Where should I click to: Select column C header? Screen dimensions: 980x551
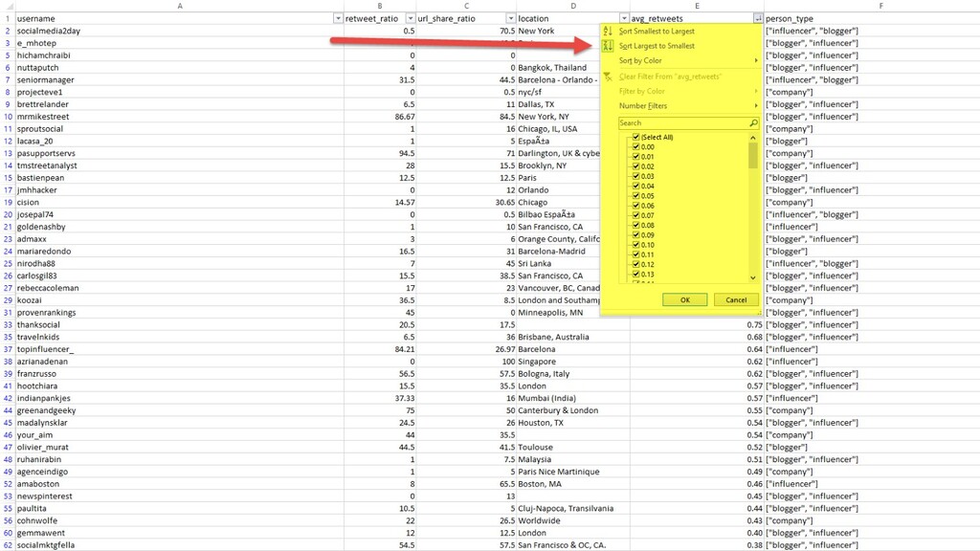click(466, 6)
